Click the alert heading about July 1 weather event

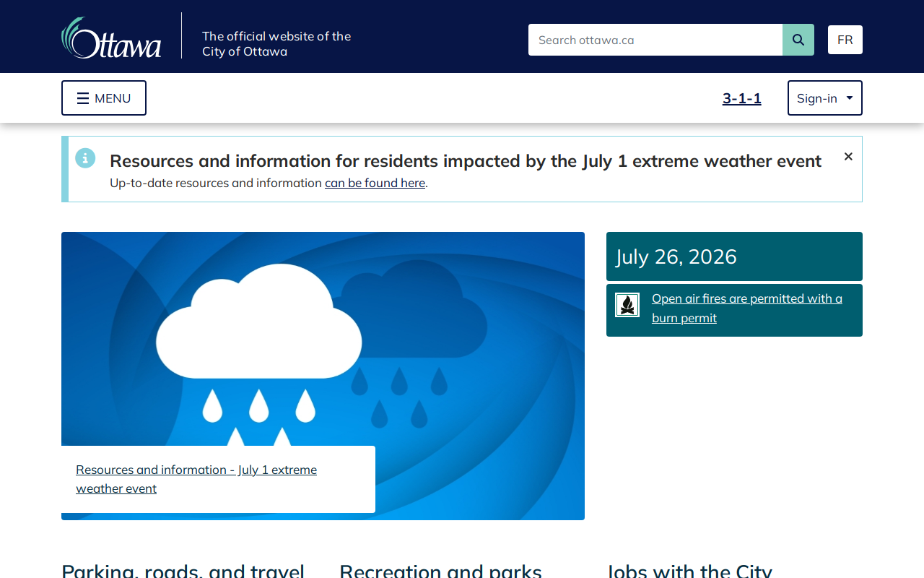[466, 160]
